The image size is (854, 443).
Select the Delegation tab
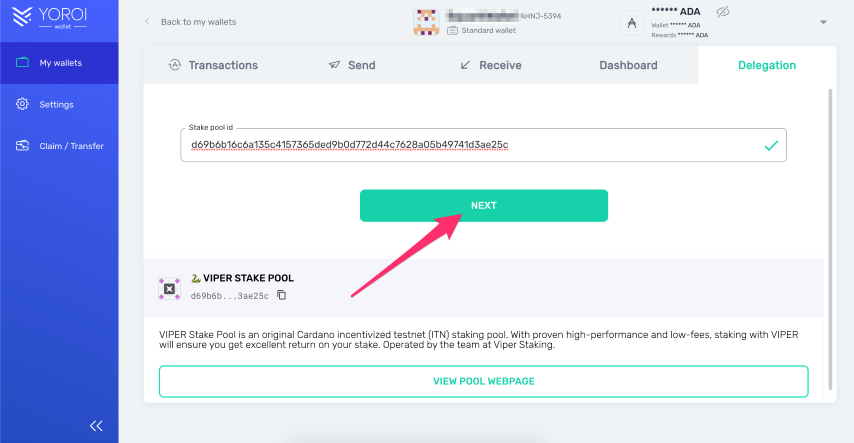coord(767,65)
